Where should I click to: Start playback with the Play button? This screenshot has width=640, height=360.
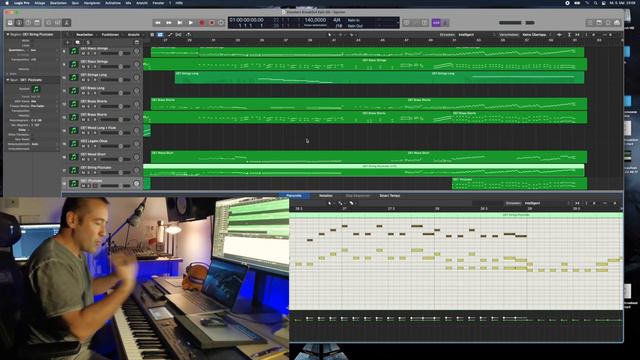coord(191,23)
